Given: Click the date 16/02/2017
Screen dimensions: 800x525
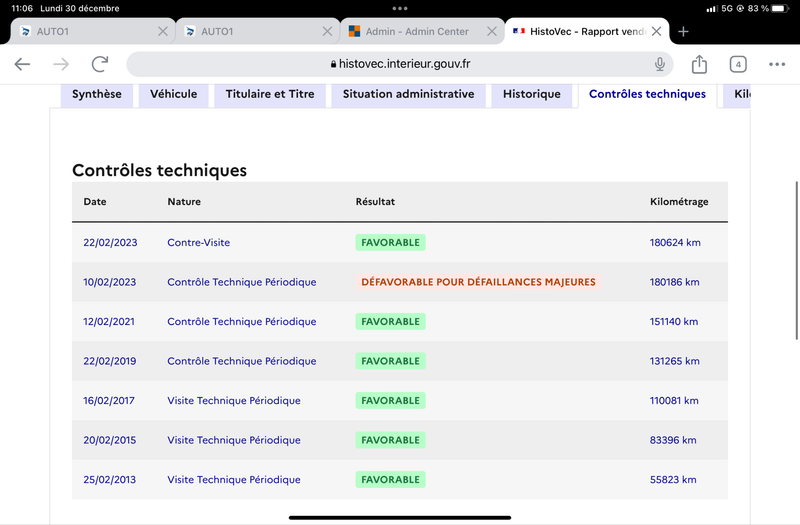Looking at the screenshot, I should 109,401.
